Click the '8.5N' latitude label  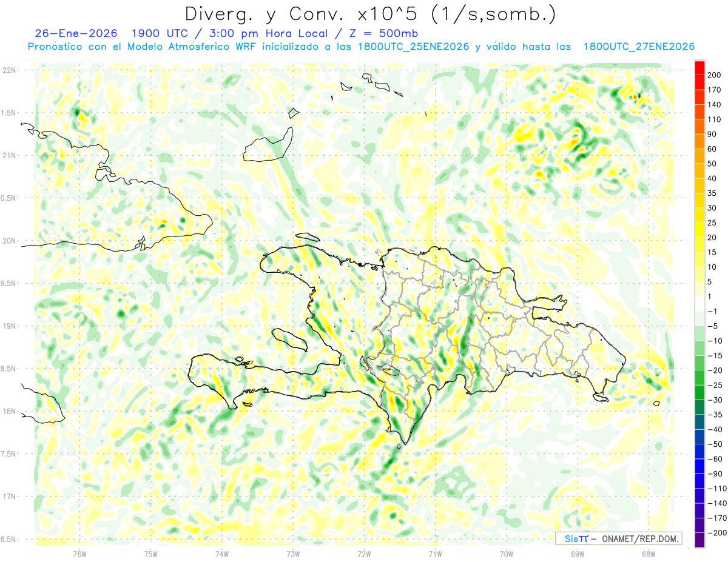click(8, 369)
